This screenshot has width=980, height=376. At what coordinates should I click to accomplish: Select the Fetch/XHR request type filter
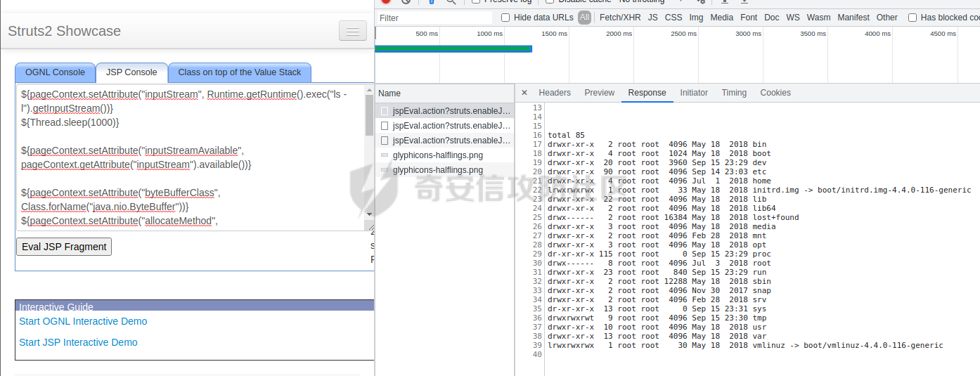click(x=620, y=18)
